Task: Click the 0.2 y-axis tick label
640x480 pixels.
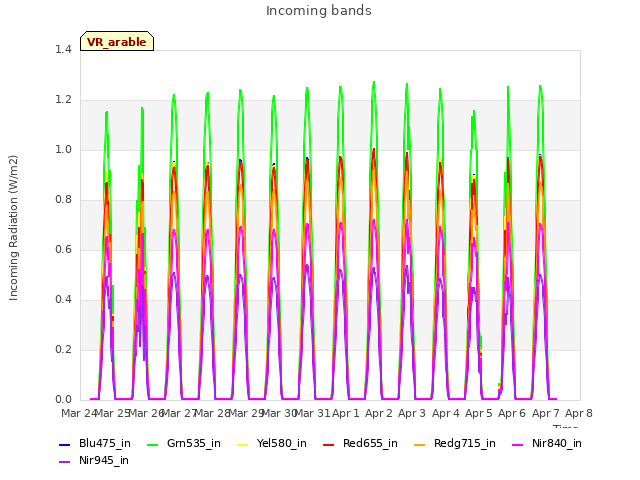Action: tap(63, 350)
